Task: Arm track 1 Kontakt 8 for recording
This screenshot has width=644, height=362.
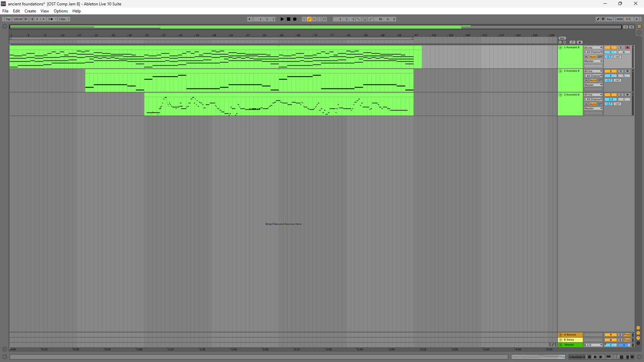Action: (627, 48)
